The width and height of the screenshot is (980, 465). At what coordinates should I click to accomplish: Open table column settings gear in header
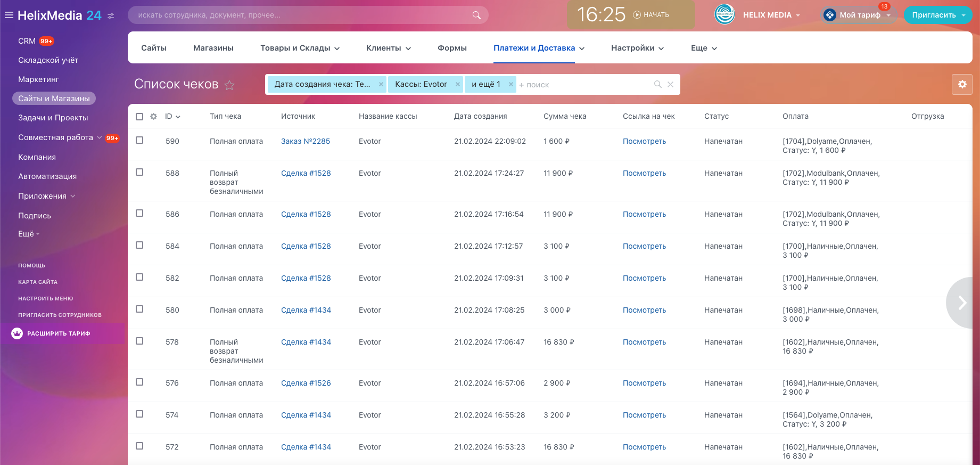click(154, 117)
